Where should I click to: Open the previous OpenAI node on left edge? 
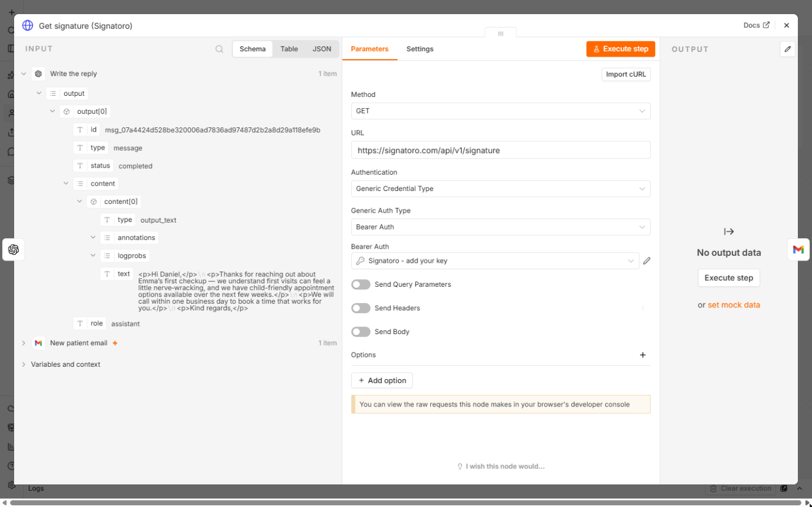(13, 249)
